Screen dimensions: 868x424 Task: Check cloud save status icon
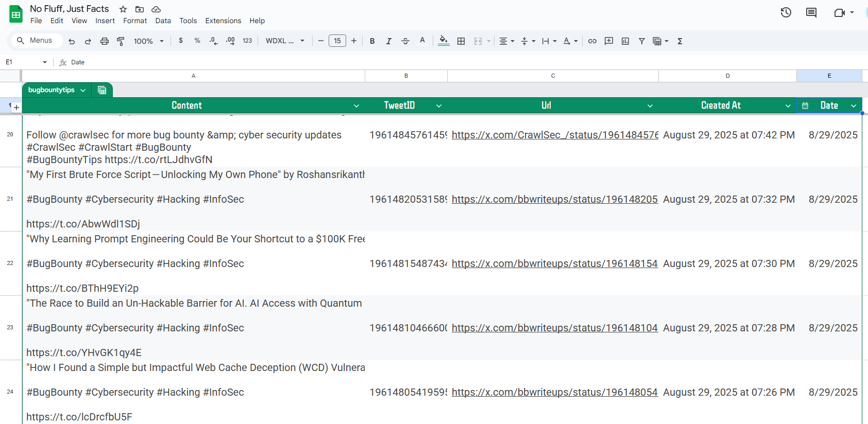click(x=156, y=9)
